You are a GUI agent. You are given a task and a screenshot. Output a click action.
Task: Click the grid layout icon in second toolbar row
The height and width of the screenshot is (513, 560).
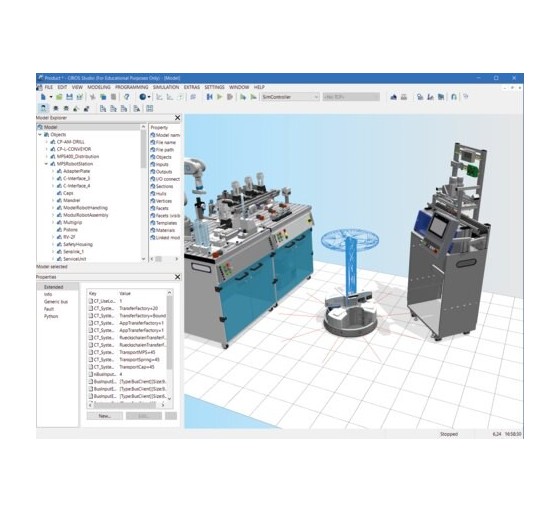coord(150,108)
